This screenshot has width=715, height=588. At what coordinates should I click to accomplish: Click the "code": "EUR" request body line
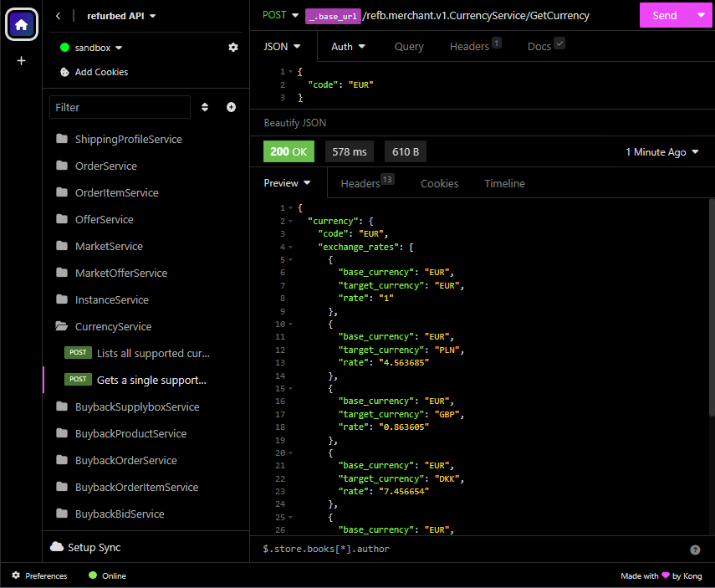[x=341, y=84]
